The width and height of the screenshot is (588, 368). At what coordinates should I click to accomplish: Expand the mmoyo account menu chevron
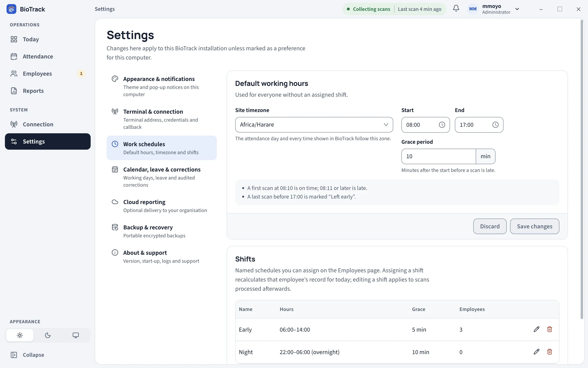click(x=517, y=9)
